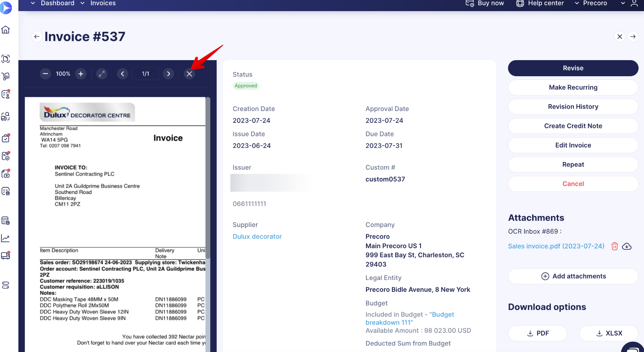644x352 pixels.
Task: Delete Sales invoice.pdf attachment with trash icon
Action: pos(614,246)
